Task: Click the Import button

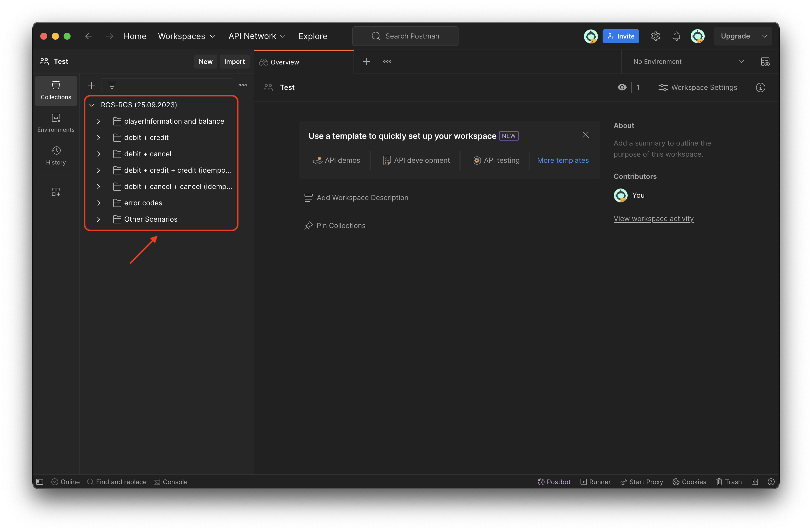Action: tap(234, 62)
